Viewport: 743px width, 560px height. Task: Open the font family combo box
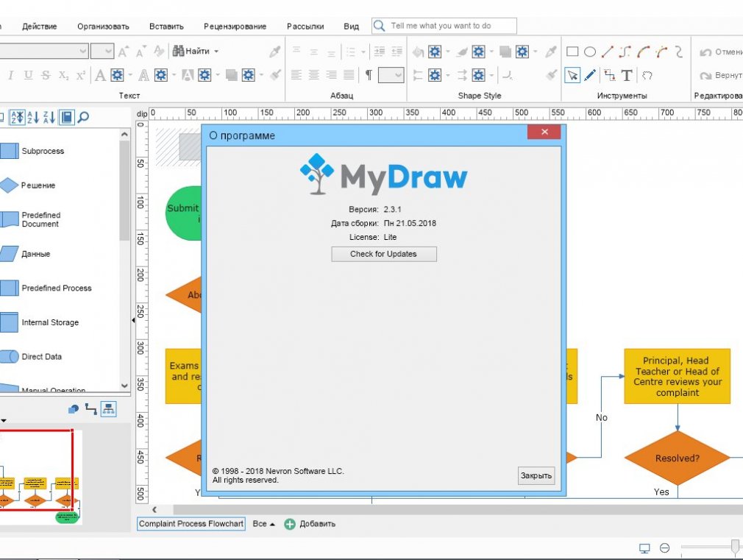43,51
